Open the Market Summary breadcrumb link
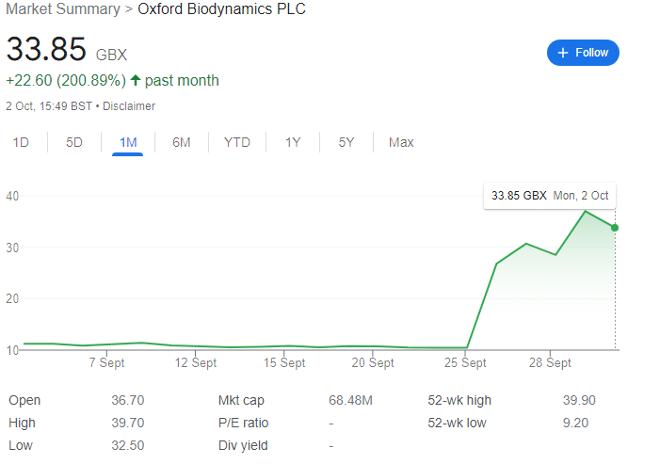The image size is (660, 464). coord(63,9)
